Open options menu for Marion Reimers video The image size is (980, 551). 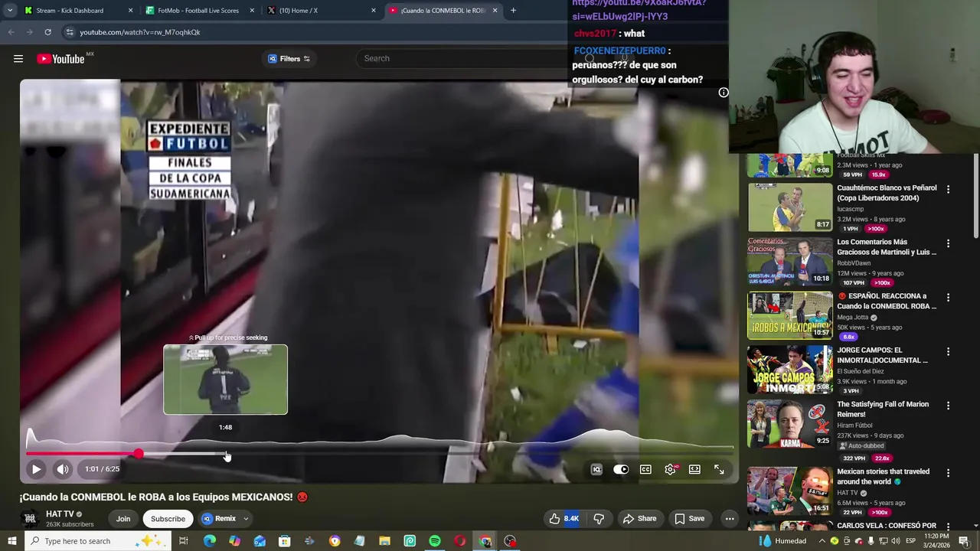[948, 406]
